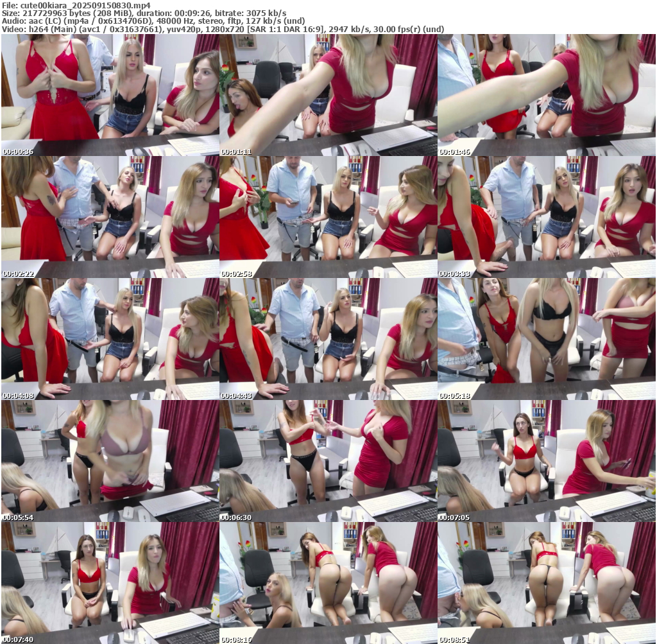Choose the frame at 00:04:43
This screenshot has height=644, width=657.
click(x=328, y=339)
